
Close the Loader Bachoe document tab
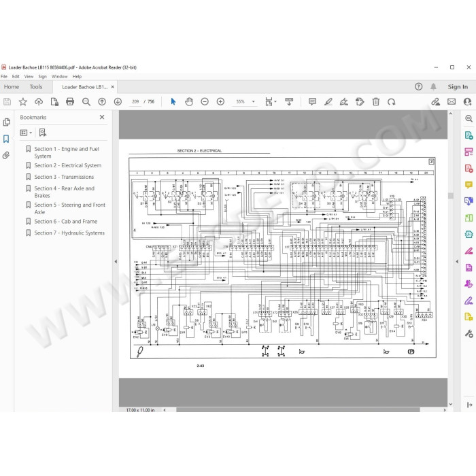(113, 87)
